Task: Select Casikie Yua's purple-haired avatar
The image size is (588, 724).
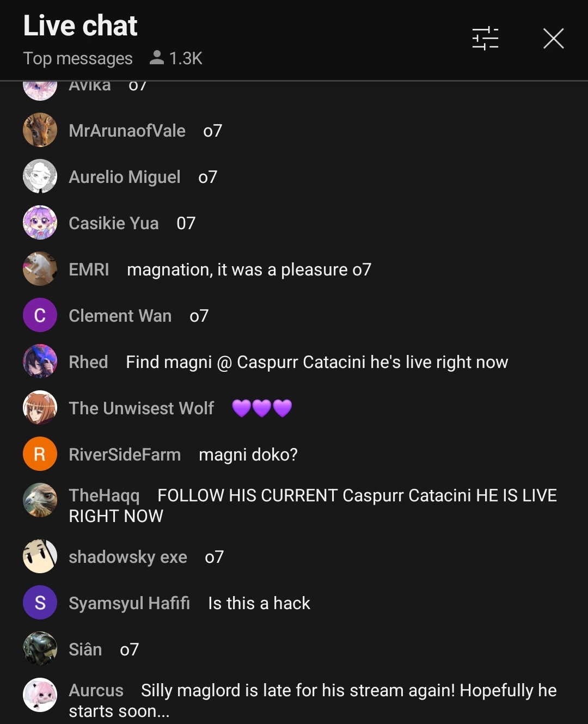Action: coord(40,223)
